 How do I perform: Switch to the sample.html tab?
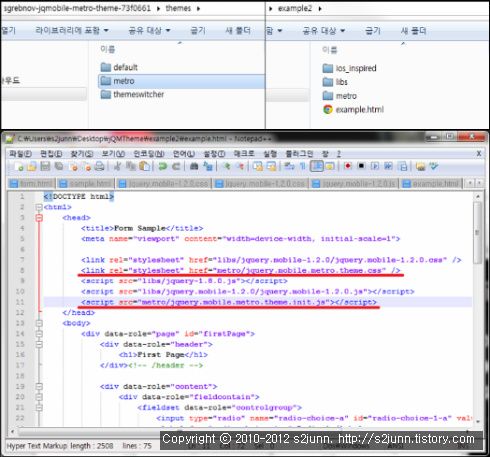[86, 183]
